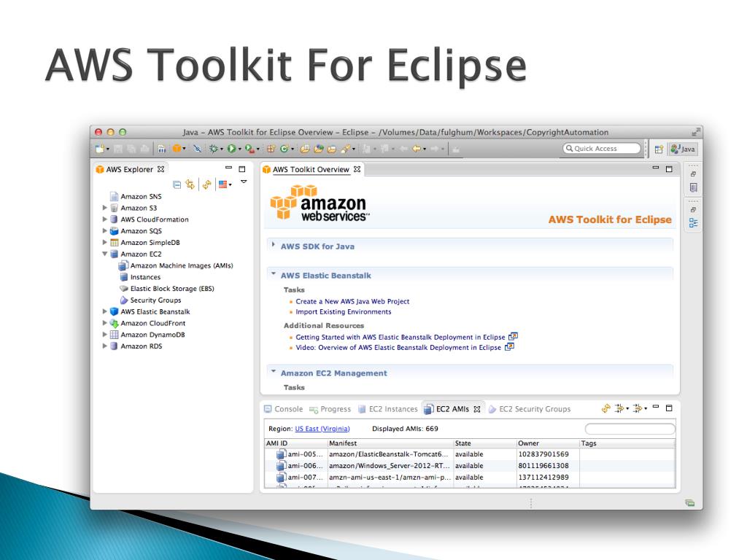Expand the Amazon DynamoDB tree node
747x560 pixels.
click(x=105, y=334)
